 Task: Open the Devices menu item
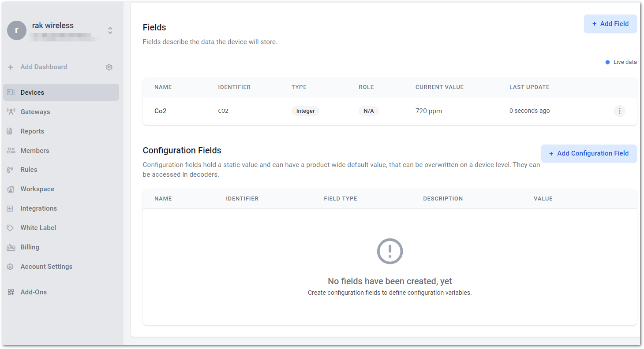[x=61, y=93]
